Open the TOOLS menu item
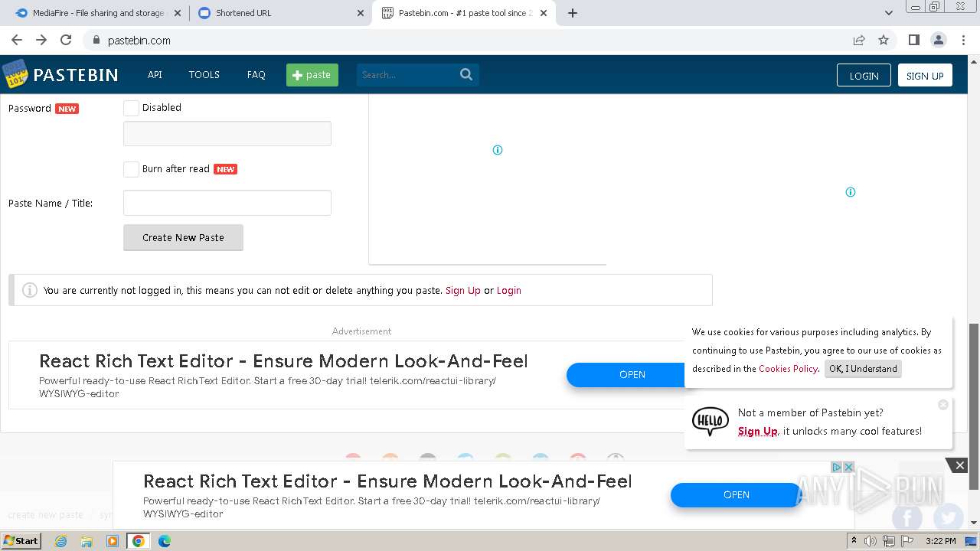 click(x=204, y=74)
